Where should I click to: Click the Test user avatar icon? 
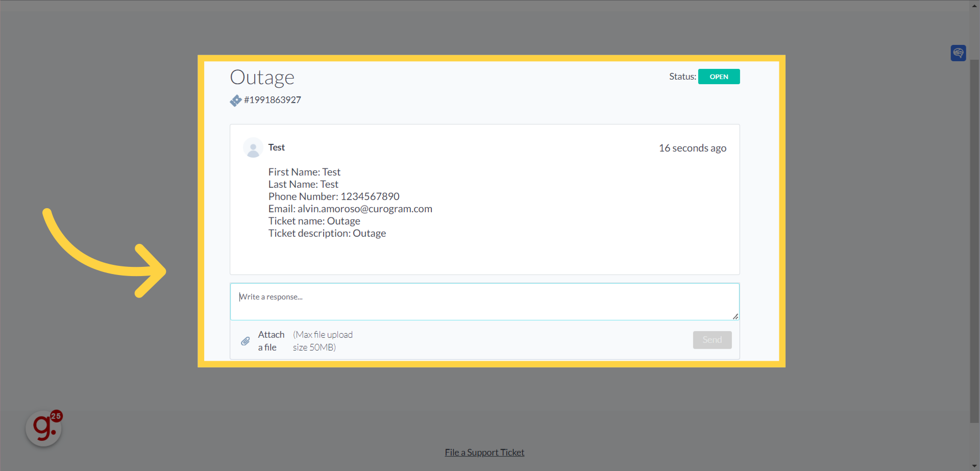[x=253, y=147]
